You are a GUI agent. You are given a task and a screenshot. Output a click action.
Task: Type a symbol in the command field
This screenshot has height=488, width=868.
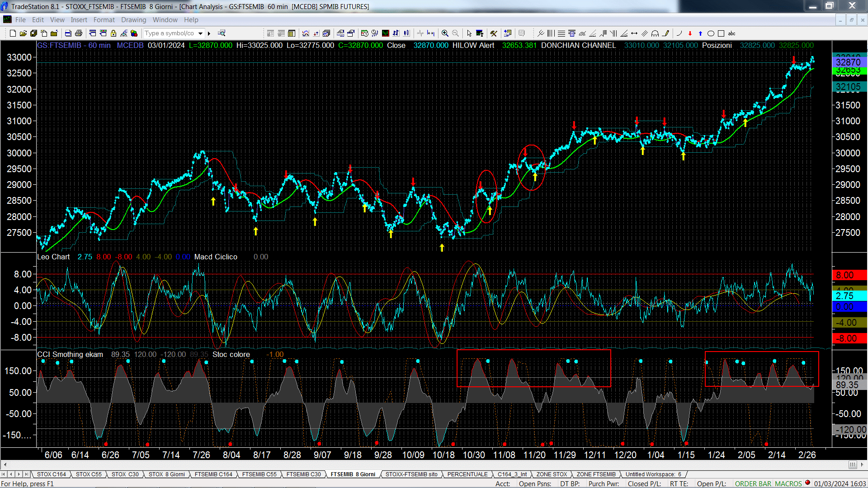[170, 33]
